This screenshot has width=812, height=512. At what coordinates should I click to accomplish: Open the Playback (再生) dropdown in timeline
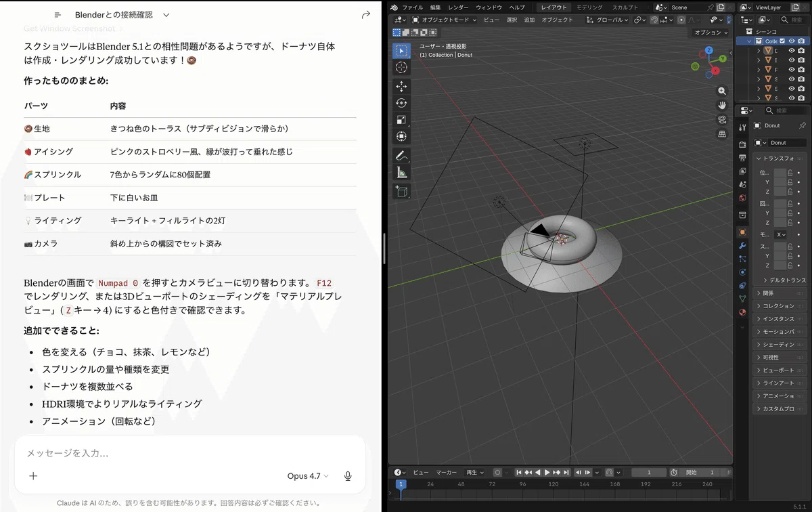tap(475, 473)
